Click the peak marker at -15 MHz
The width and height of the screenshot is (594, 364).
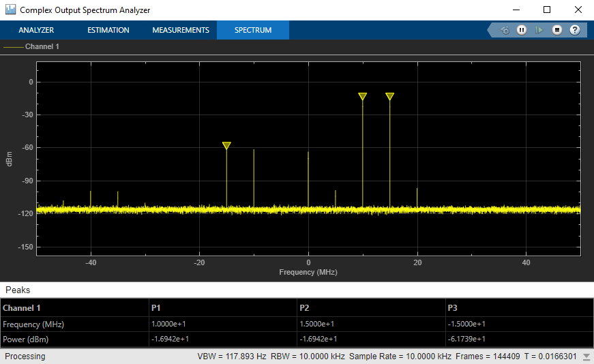click(x=226, y=145)
